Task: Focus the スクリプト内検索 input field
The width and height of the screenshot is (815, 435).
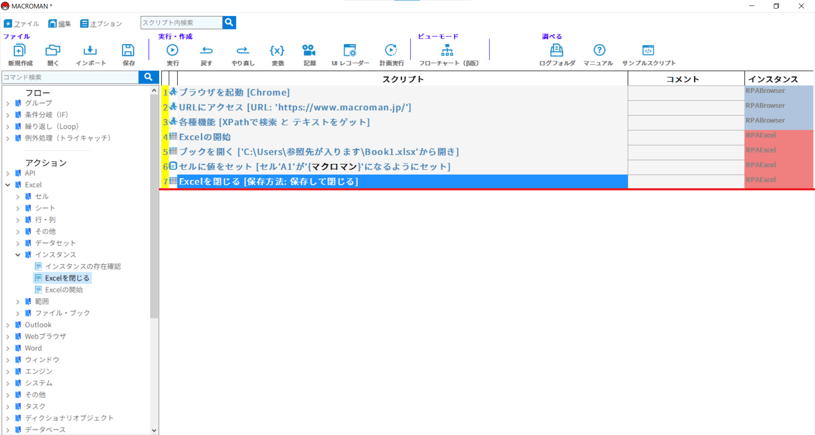Action: point(181,22)
